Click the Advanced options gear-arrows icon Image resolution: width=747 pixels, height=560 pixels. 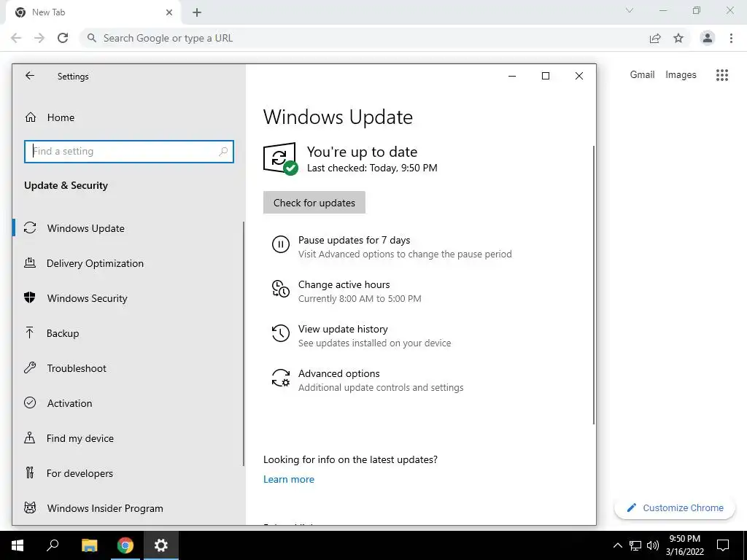(281, 378)
